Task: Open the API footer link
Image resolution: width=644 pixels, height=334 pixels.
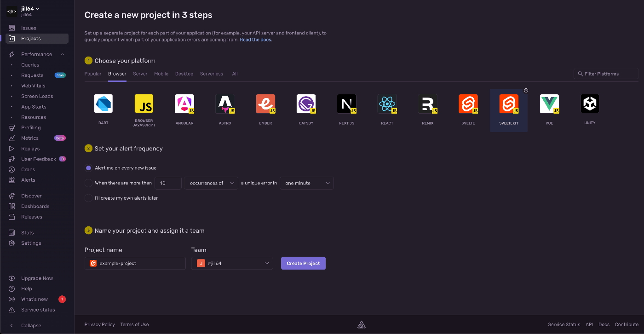Action: [x=589, y=324]
